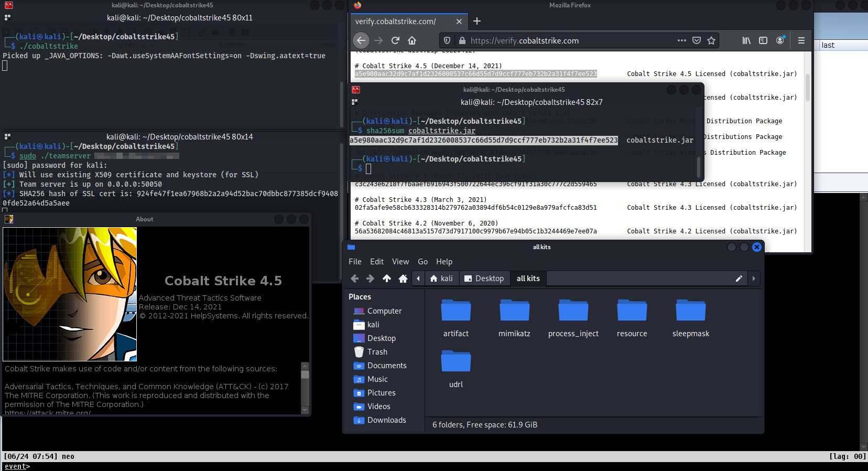Viewport: 868px width, 471px height.
Task: Click the 'last' column header at right
Action: click(843, 45)
